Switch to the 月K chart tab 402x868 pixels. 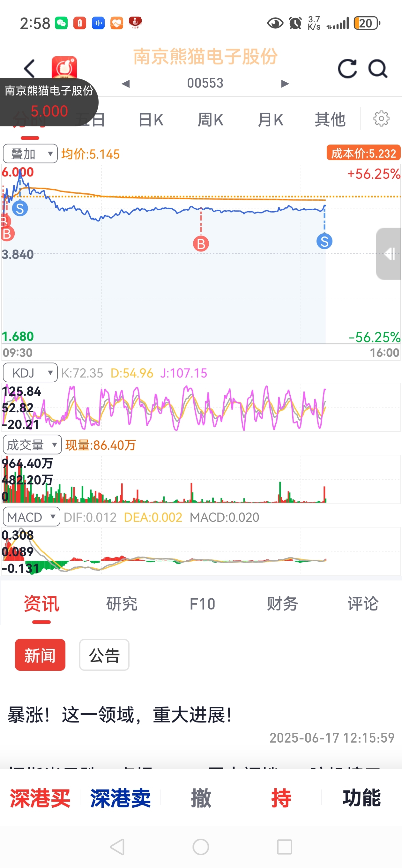coord(270,120)
